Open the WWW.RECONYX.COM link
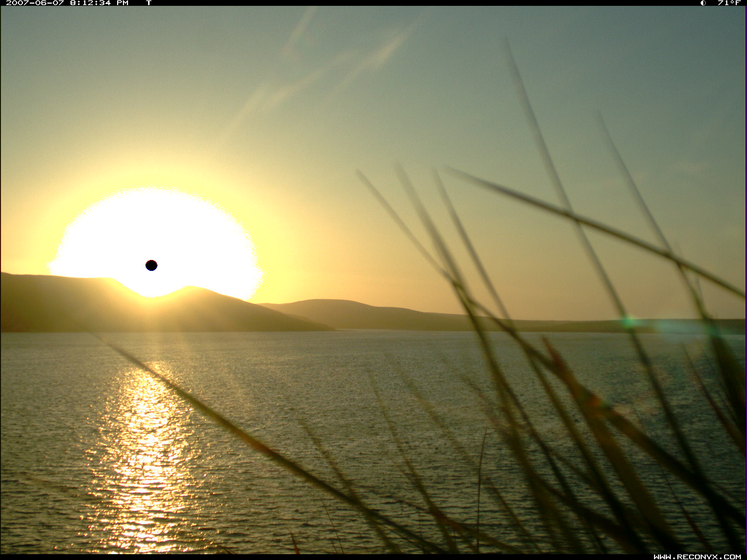 coord(697,557)
